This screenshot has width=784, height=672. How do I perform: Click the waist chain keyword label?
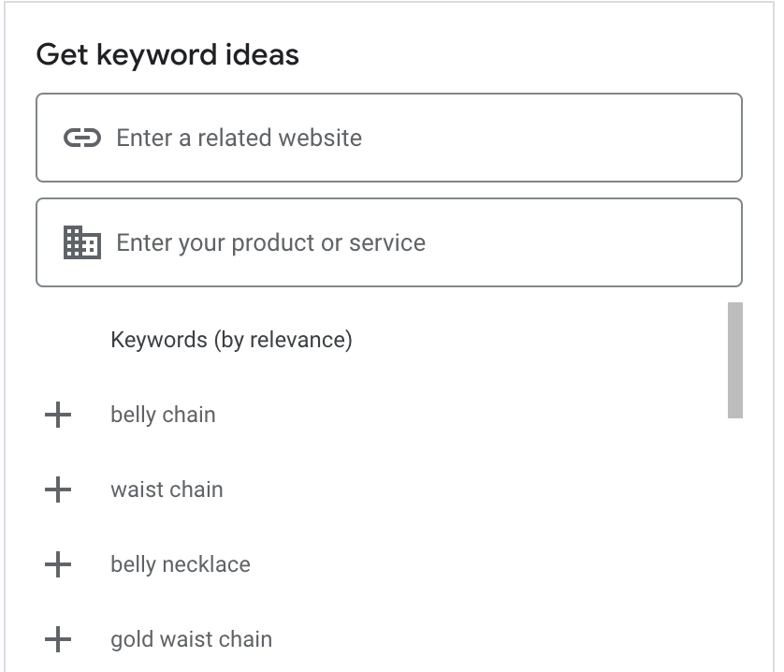[x=167, y=489]
